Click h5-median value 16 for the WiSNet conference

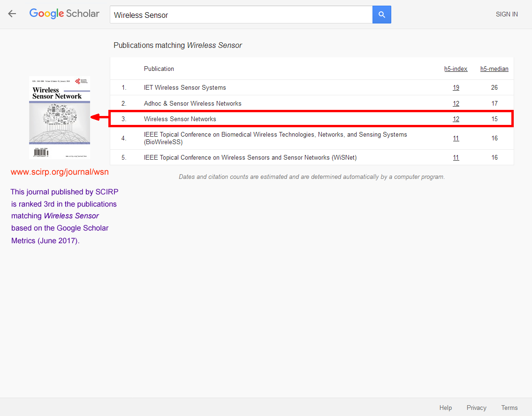[494, 158]
